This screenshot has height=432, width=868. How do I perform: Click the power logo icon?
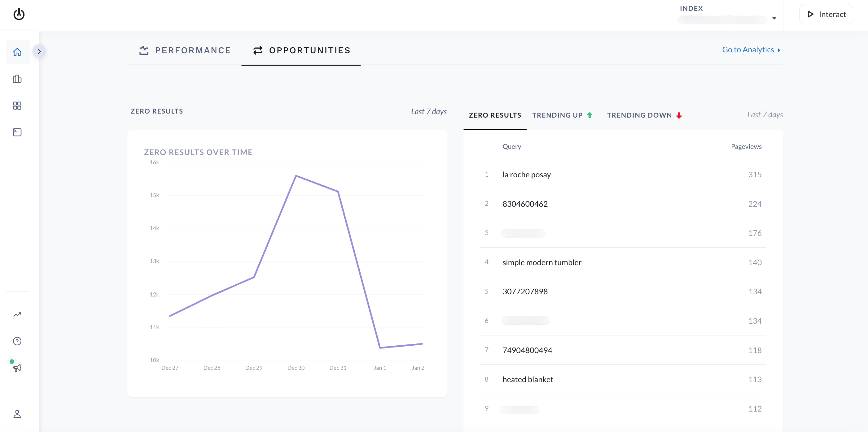click(x=19, y=14)
